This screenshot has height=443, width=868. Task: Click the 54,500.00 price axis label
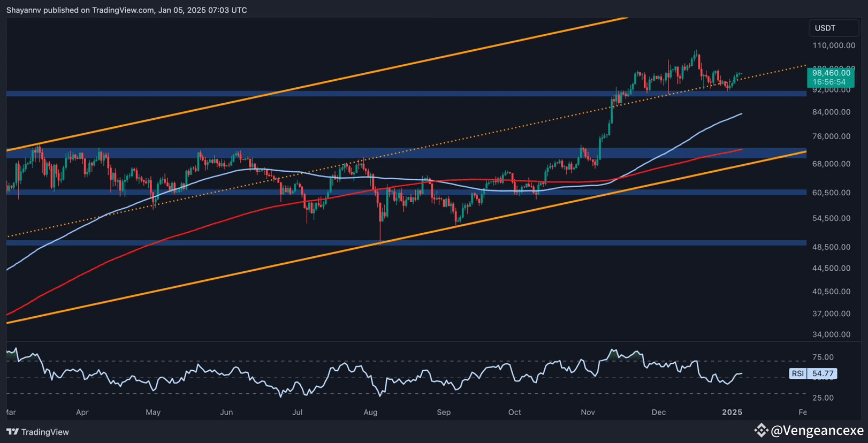(x=831, y=218)
